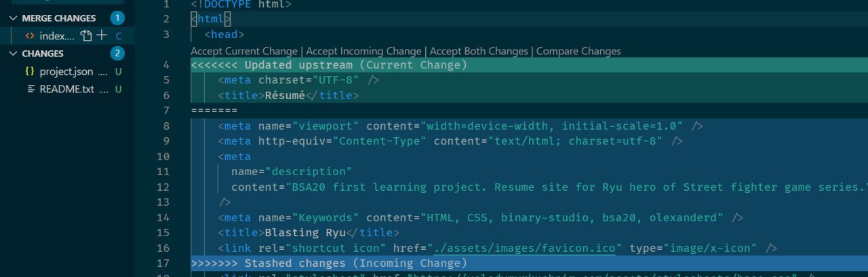Screen dimensions: 868x277
Task: Select project.json in the Changes list
Action: coord(67,71)
